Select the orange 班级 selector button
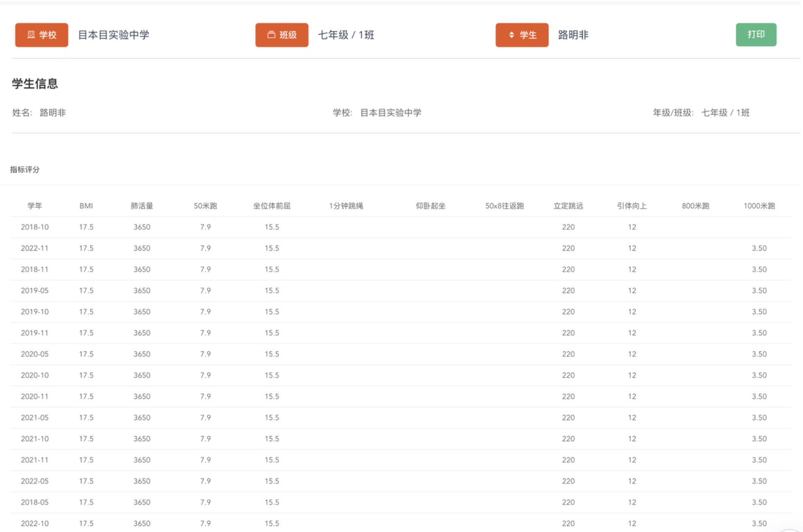The height and width of the screenshot is (532, 803). [x=282, y=35]
